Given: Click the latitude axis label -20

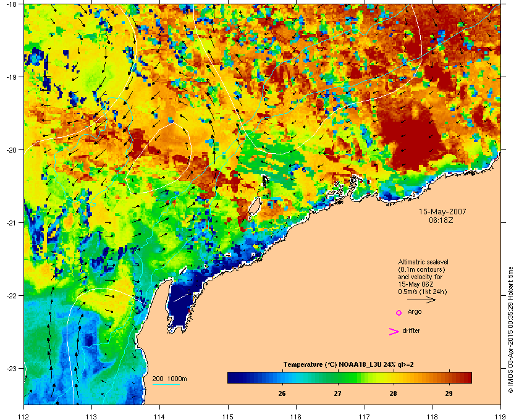Looking at the screenshot, I should pyautogui.click(x=11, y=150).
